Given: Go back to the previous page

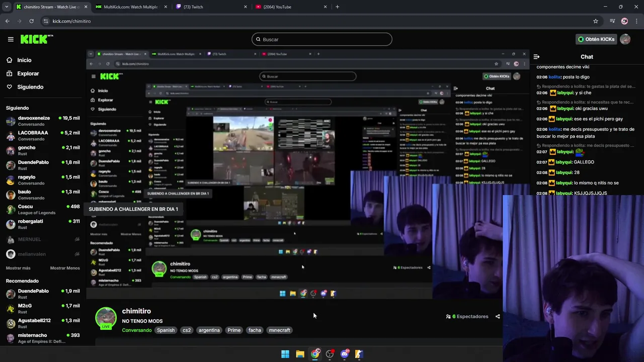Looking at the screenshot, I should point(7,21).
